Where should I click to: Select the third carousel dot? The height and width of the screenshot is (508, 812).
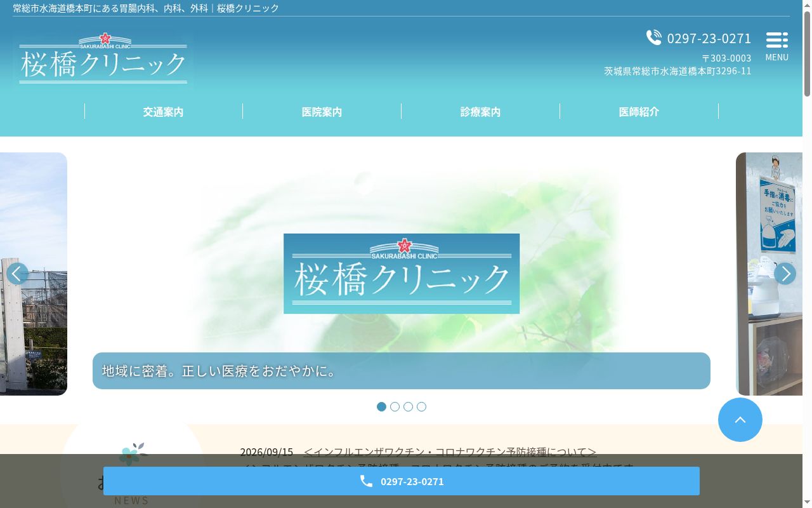point(408,406)
